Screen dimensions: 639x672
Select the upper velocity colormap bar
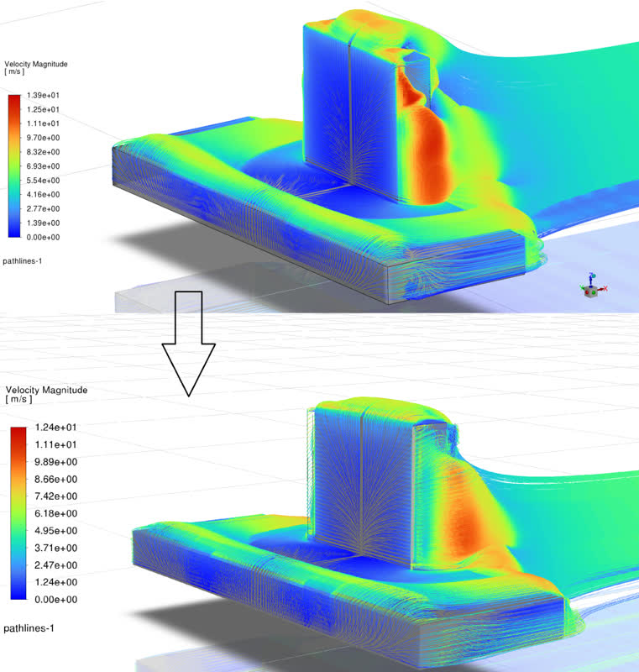(x=14, y=165)
